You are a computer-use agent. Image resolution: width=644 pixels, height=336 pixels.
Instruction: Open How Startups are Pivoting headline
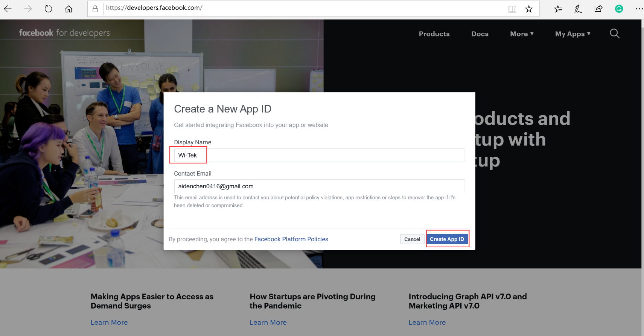(312, 301)
